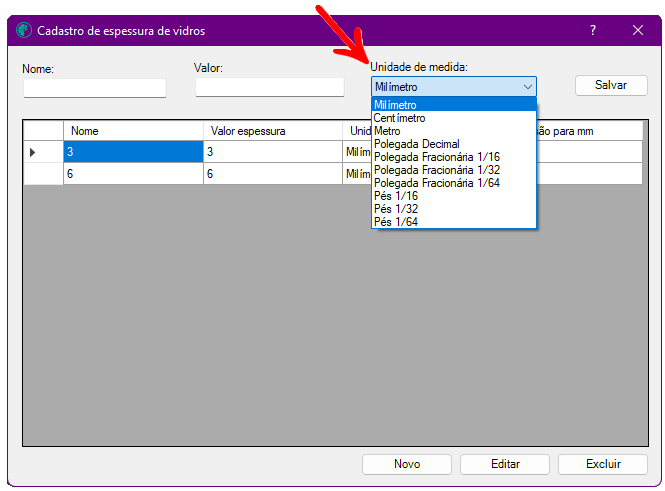Click the Novo button

[x=407, y=464]
